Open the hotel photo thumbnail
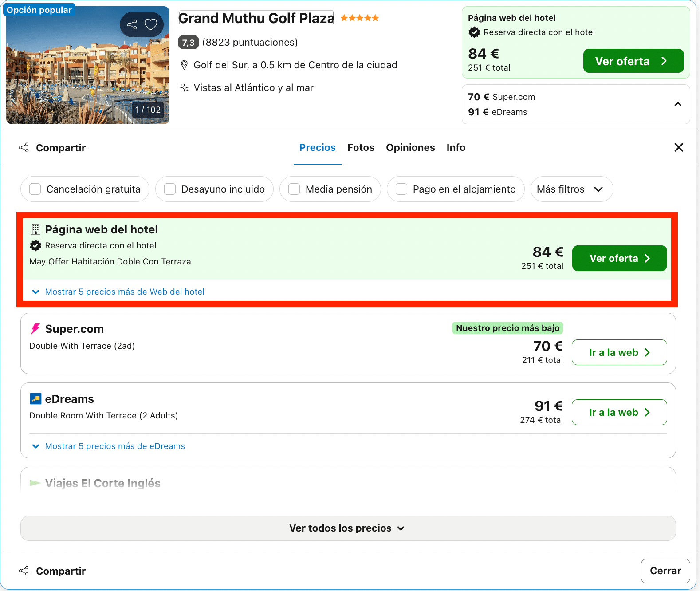This screenshot has height=591, width=700. point(88,65)
